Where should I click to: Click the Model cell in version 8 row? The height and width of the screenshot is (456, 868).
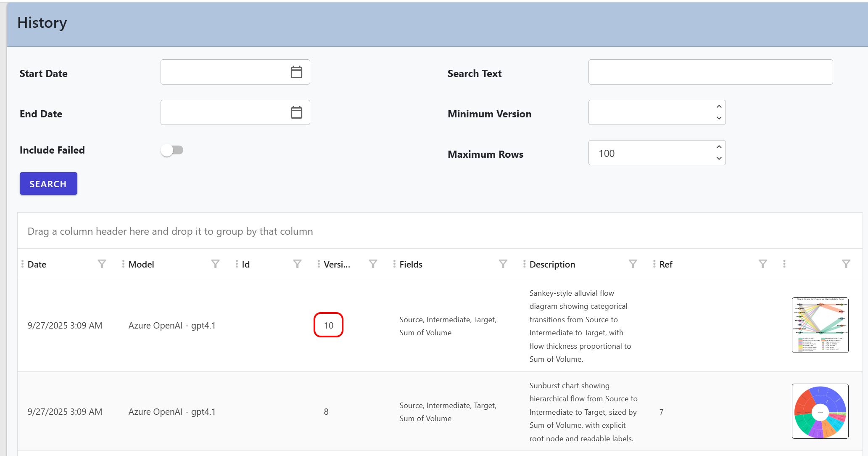point(172,412)
